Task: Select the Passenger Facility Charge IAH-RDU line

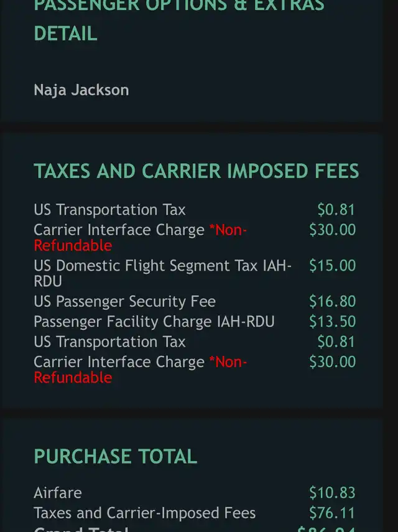Action: coord(154,322)
